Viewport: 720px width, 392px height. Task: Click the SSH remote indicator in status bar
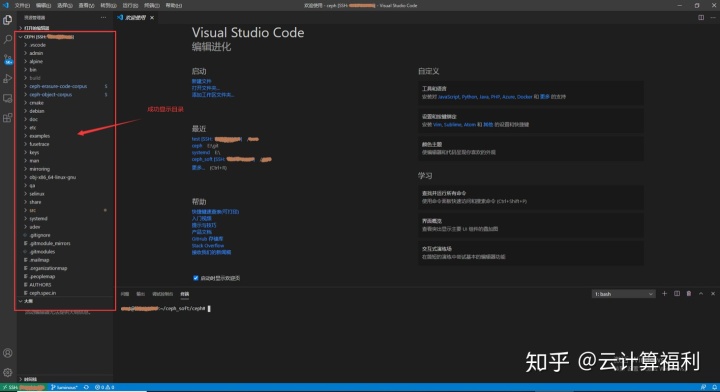[x=23, y=387]
